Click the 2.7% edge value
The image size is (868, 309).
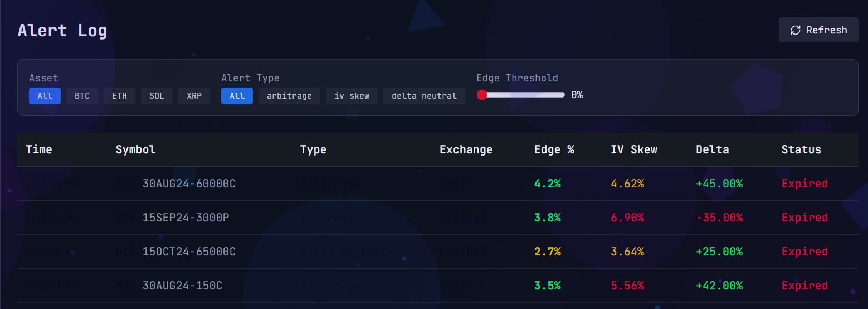point(547,252)
